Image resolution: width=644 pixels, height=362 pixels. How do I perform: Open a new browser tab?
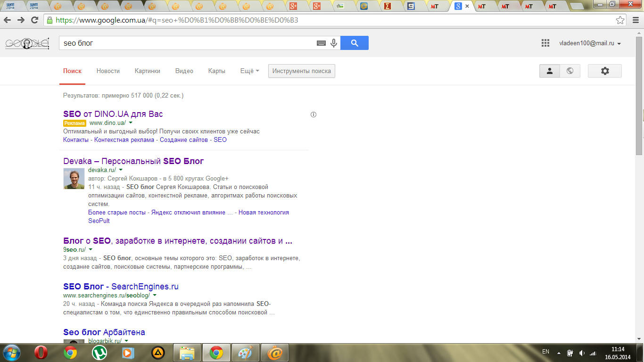point(577,6)
